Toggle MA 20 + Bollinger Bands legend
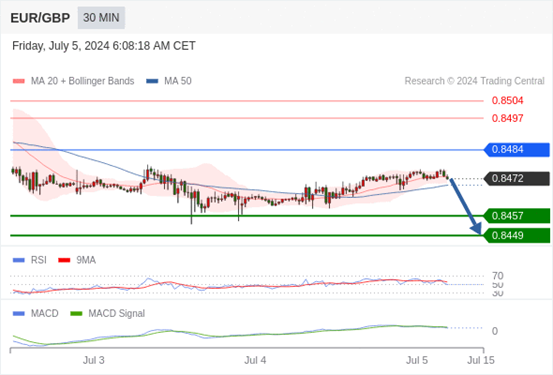The width and height of the screenshot is (553, 375). (x=73, y=81)
